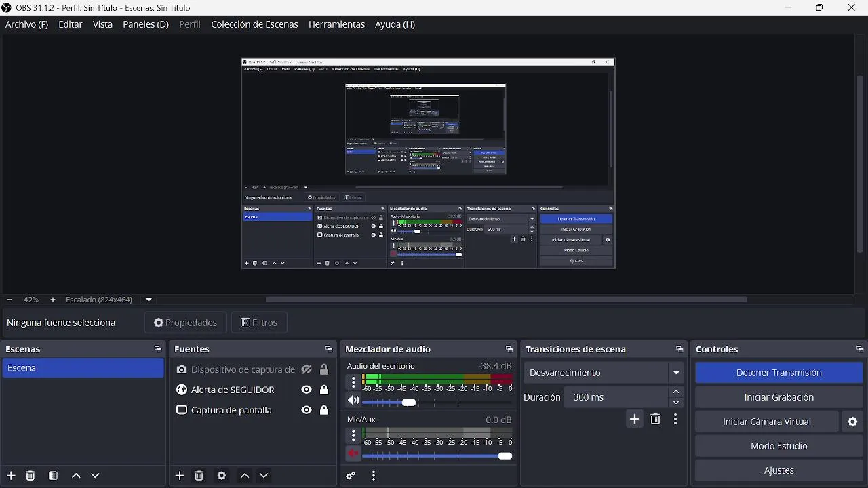Click Filtros button
This screenshot has height=488, width=868.
[259, 323]
